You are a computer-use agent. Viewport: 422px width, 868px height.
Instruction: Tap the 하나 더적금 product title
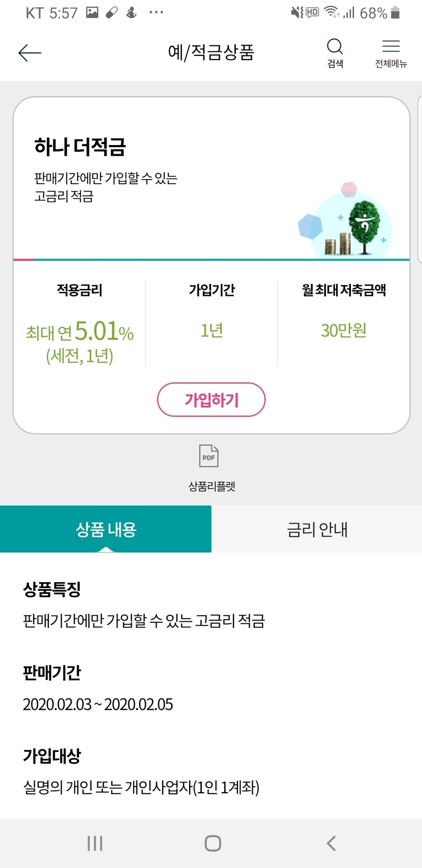tap(80, 147)
